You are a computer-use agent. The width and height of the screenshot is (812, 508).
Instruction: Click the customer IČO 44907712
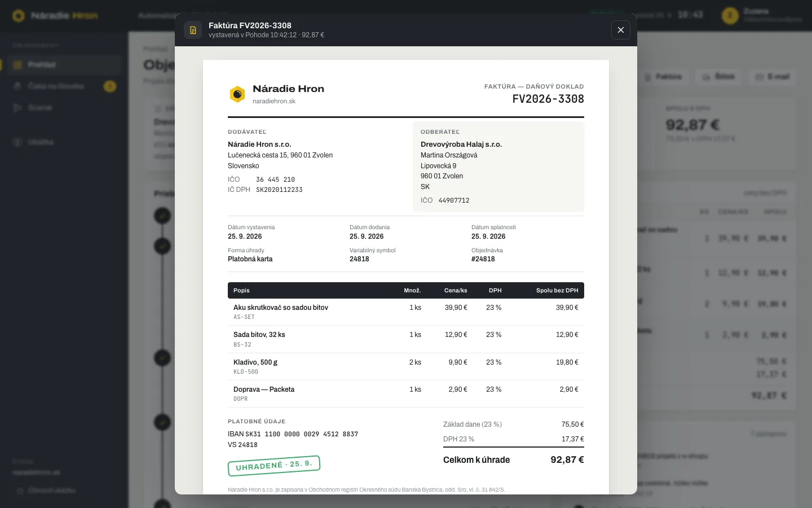[454, 200]
